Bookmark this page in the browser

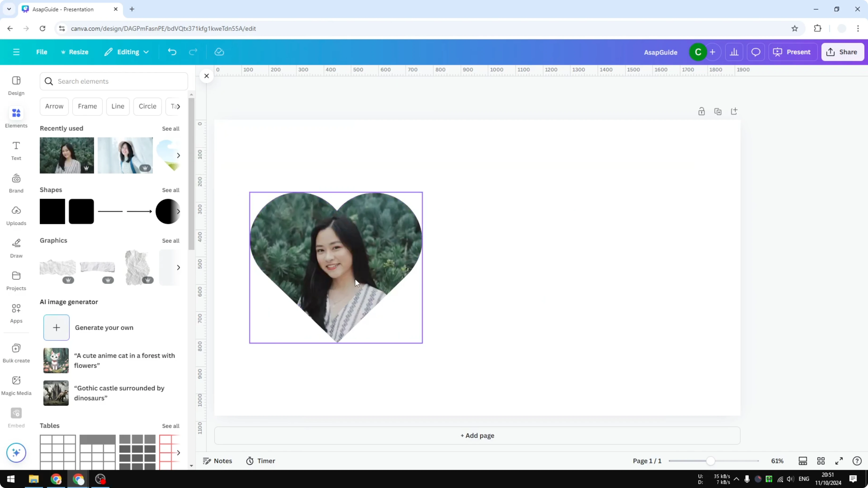click(x=795, y=28)
